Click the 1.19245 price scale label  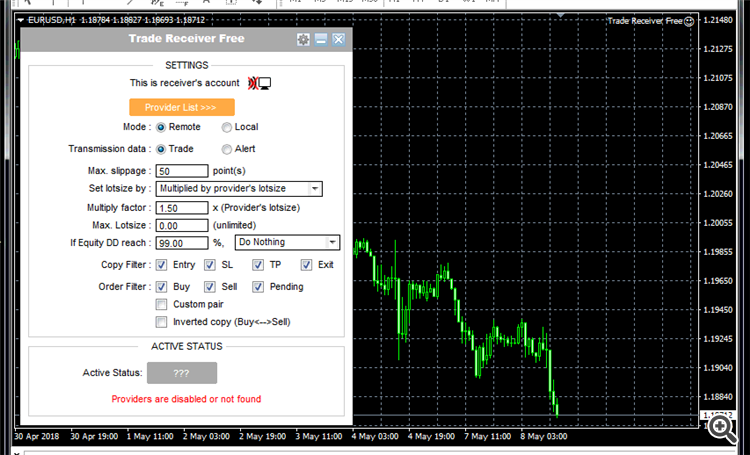tap(718, 339)
